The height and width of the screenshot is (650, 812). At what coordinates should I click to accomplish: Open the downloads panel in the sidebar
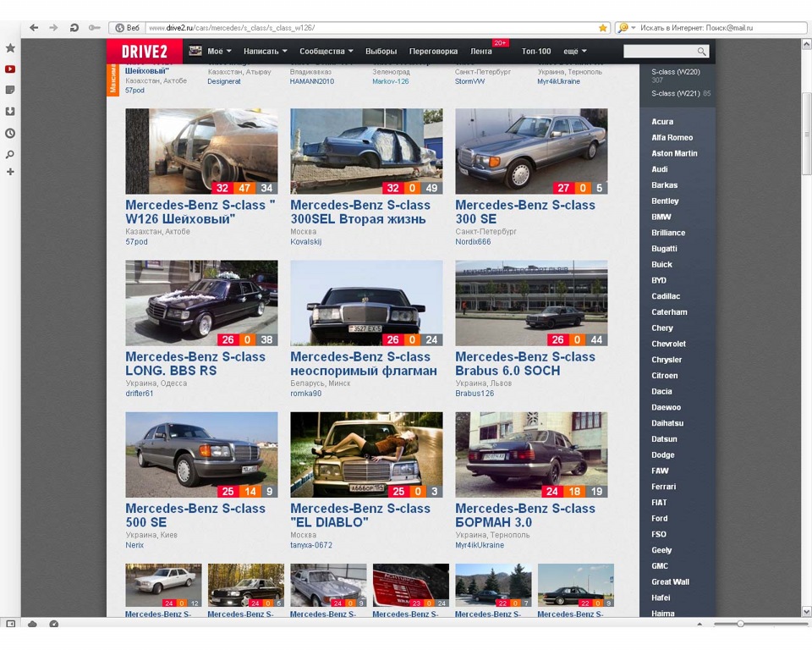pos(10,112)
